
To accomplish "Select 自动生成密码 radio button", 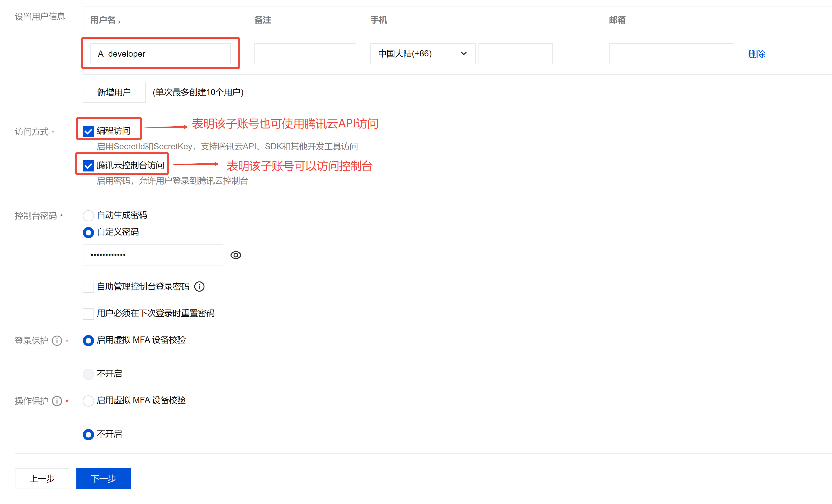I will tap(88, 215).
